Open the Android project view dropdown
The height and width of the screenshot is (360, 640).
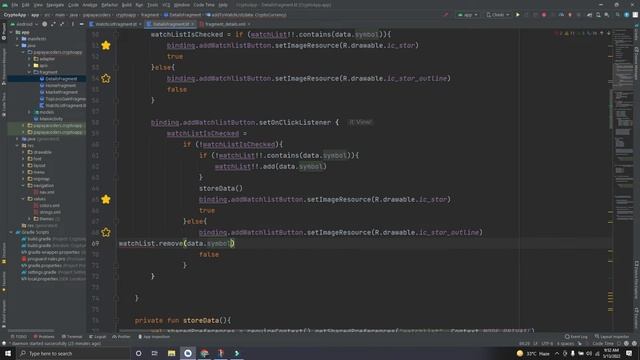[24, 24]
